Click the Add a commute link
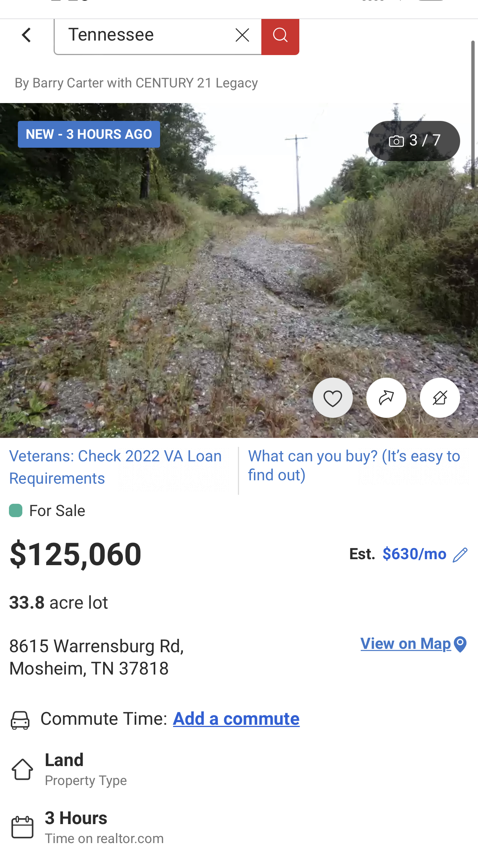Viewport: 478px width, 868px height. [236, 719]
